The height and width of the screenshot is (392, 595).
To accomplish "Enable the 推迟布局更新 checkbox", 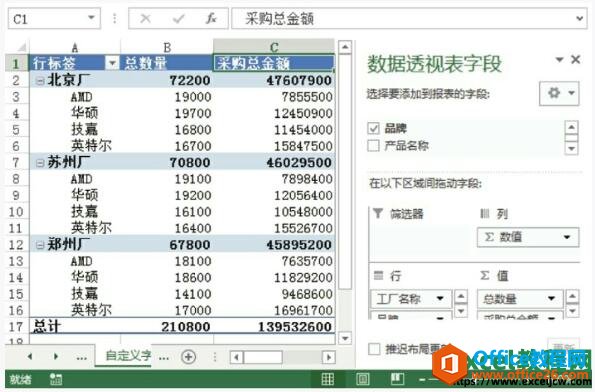I will coord(374,348).
